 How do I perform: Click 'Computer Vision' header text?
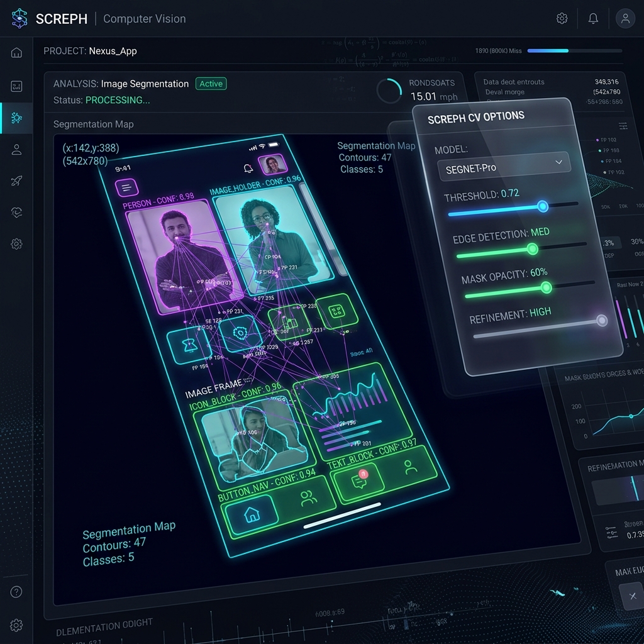tap(144, 19)
